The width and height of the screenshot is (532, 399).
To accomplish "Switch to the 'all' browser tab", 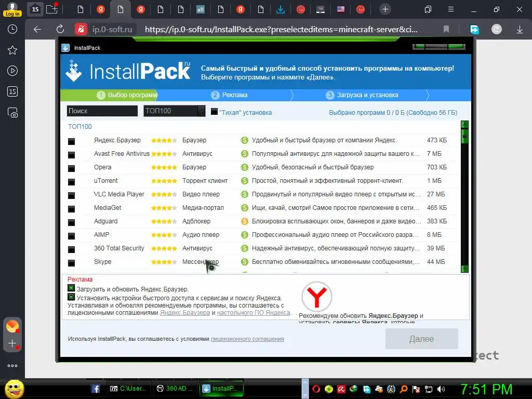I will click(x=201, y=9).
